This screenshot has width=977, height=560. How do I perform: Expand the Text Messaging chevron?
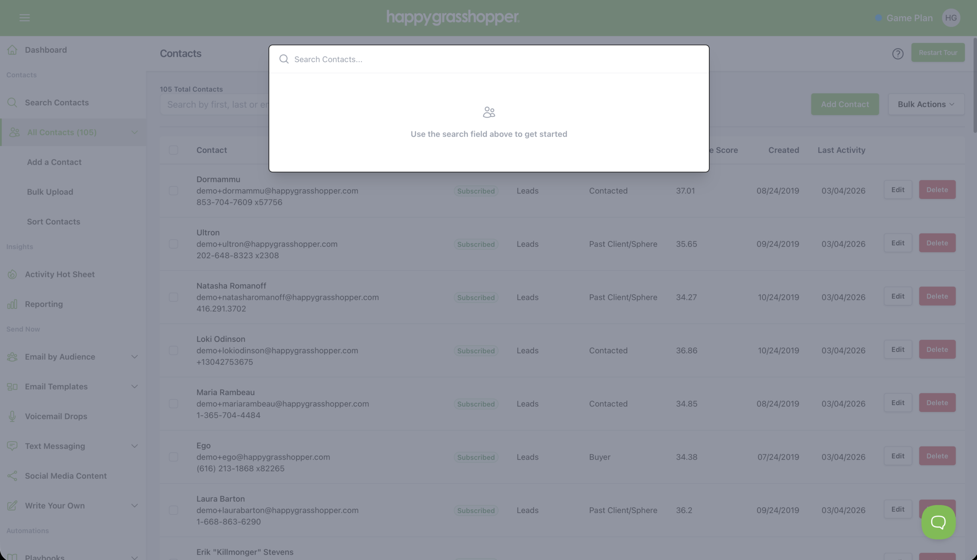134,446
